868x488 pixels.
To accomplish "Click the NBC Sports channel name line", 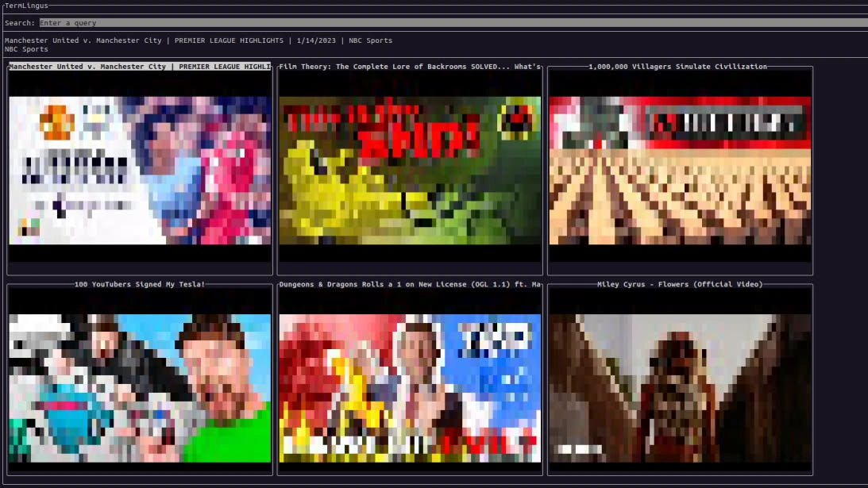I will (26, 49).
